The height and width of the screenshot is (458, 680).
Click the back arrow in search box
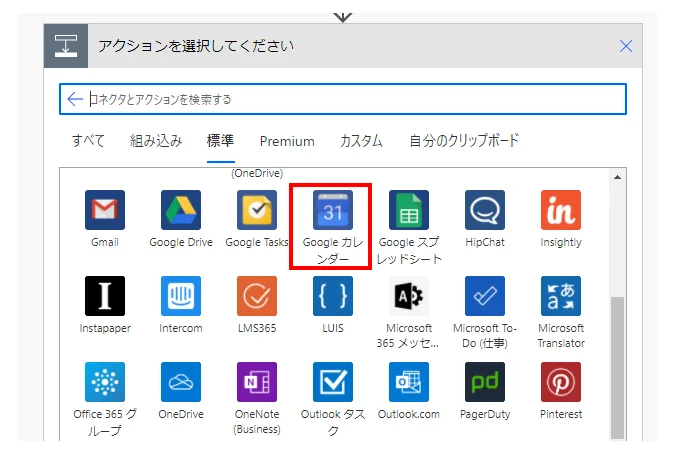click(75, 99)
